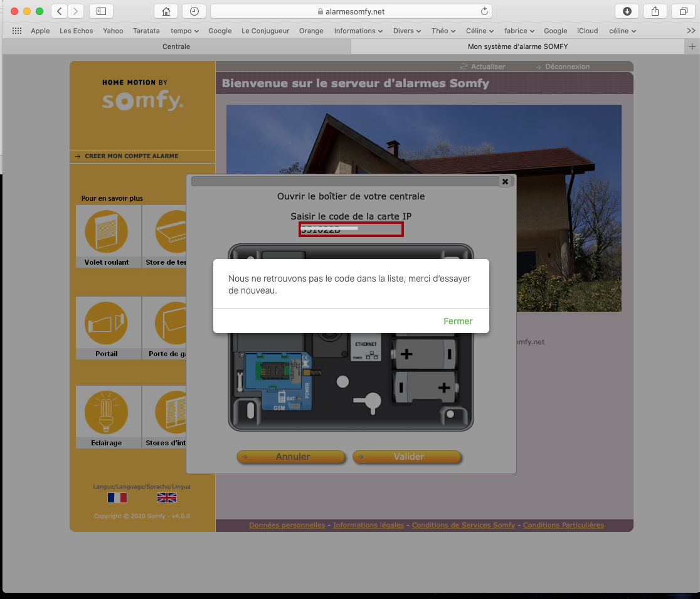Switch to the Centrale tab
This screenshot has height=599, width=700.
coord(176,46)
